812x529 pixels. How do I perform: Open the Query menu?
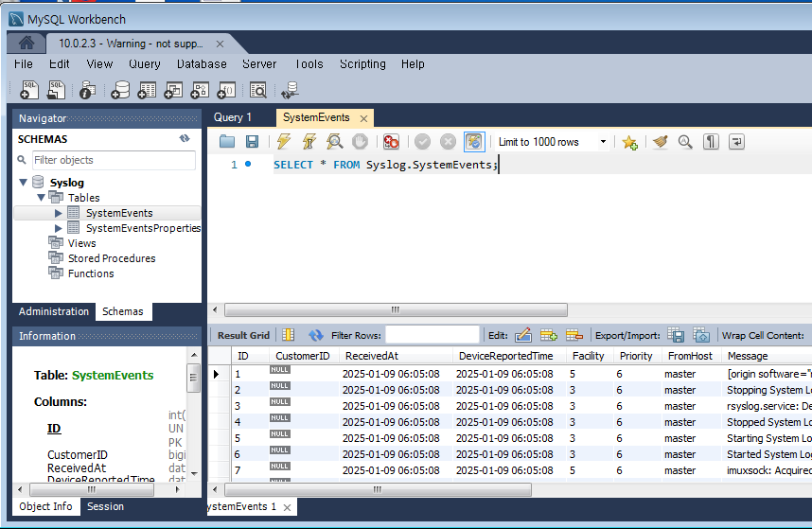[x=145, y=64]
